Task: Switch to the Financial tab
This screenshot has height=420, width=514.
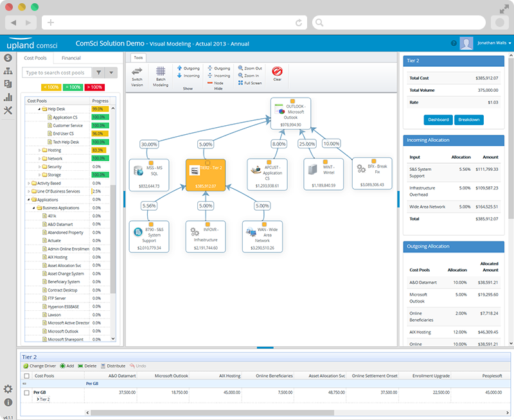Action: (70, 58)
